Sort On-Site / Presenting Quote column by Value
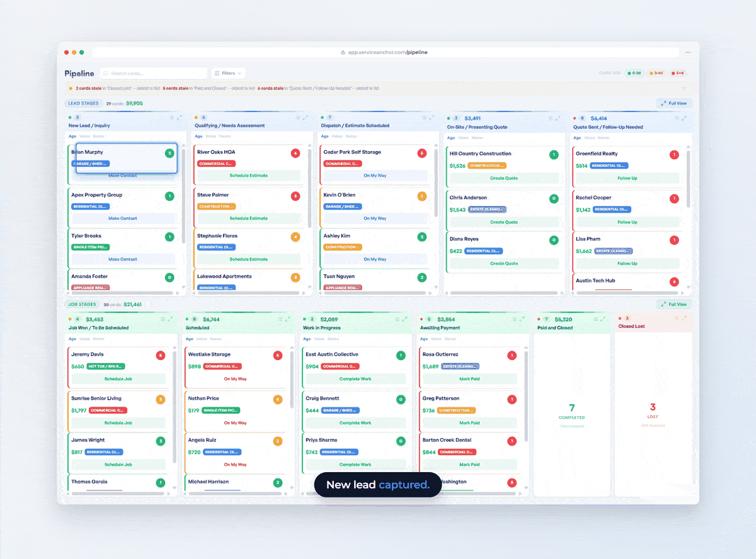Viewport: 756px width, 559px height. (464, 137)
